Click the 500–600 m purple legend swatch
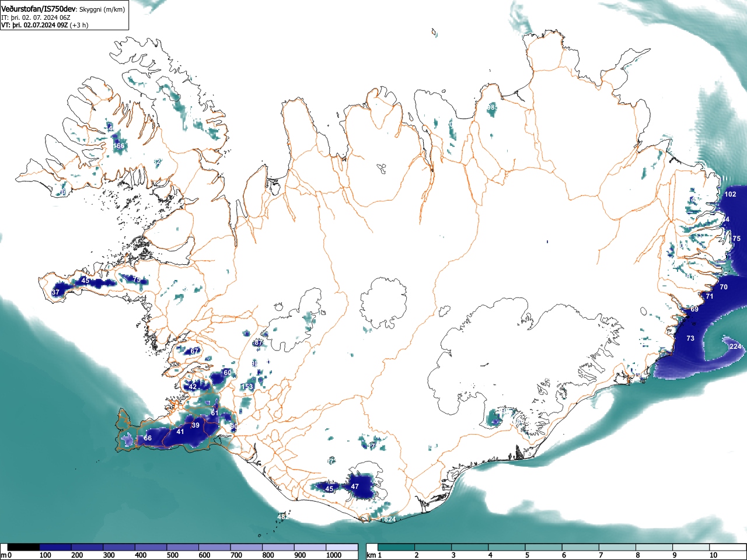Image resolution: width=747 pixels, height=560 pixels. click(x=183, y=547)
